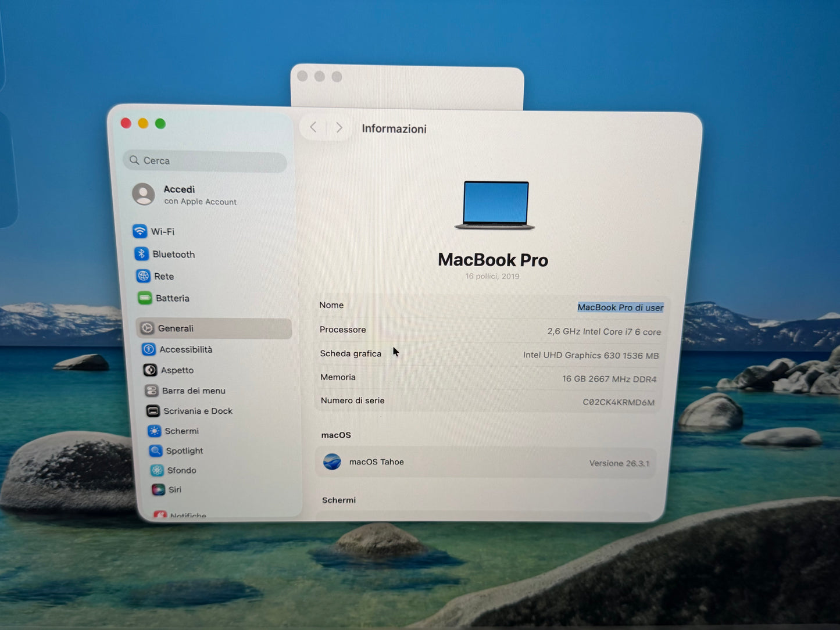Click the Schermi section heading in the main pane

pyautogui.click(x=339, y=500)
